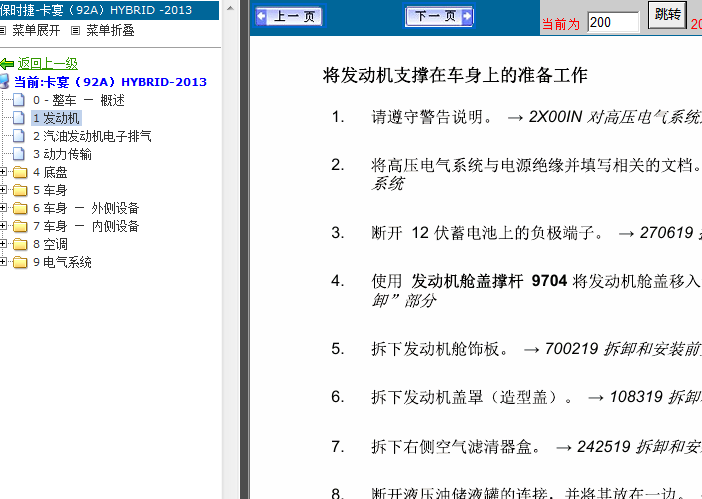Image resolution: width=702 pixels, height=499 pixels.
Task: Click the 返回上一级 link
Action: click(47, 64)
